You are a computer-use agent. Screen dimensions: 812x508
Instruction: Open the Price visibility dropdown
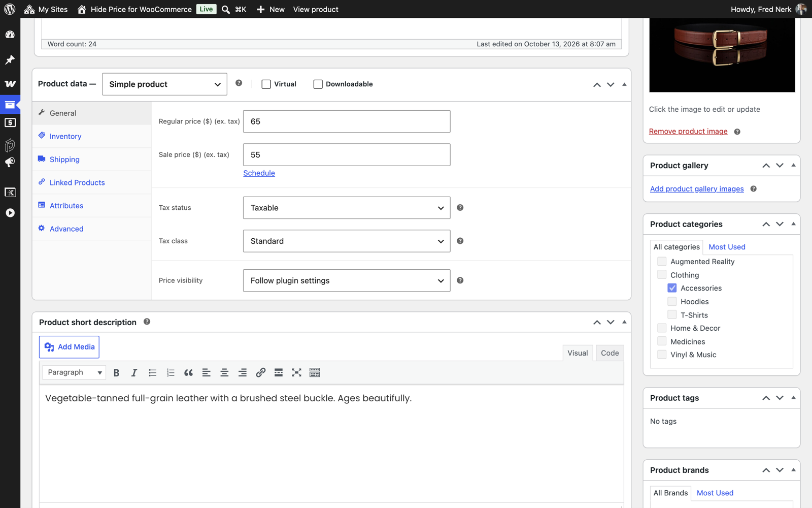(x=347, y=280)
